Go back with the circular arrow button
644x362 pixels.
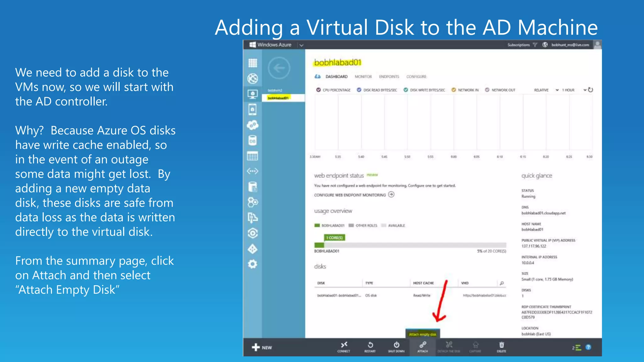click(279, 68)
